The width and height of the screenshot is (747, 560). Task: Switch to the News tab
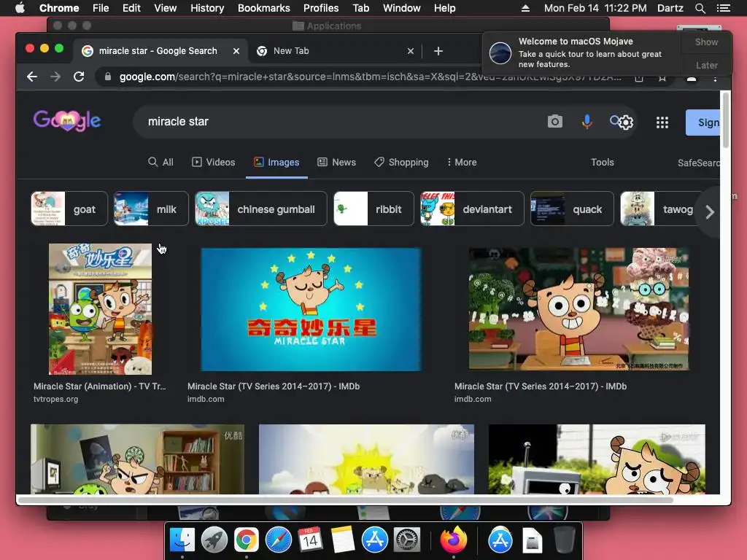[x=337, y=162]
